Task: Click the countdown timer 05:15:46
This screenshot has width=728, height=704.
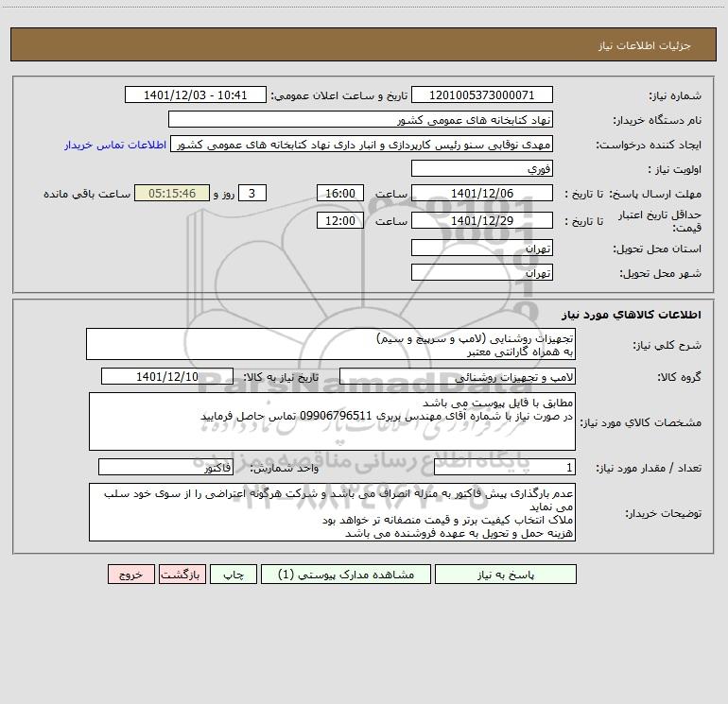Action: coord(172,193)
